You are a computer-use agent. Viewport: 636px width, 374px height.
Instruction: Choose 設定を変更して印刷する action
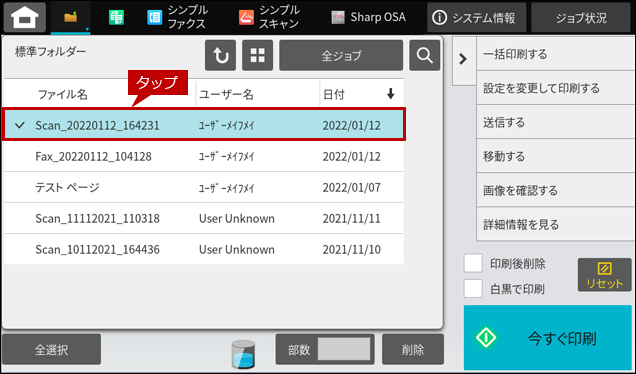click(x=556, y=88)
